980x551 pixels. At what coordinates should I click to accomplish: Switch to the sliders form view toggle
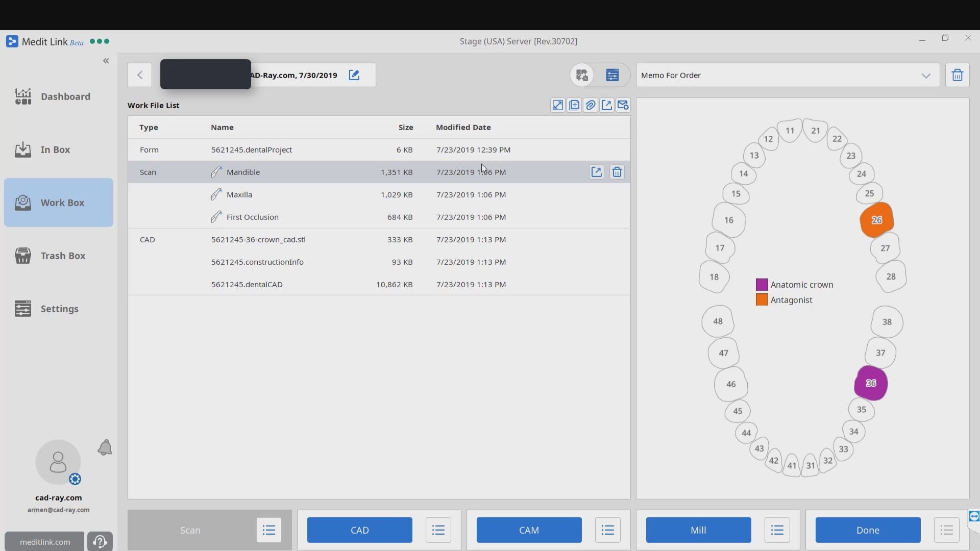612,75
